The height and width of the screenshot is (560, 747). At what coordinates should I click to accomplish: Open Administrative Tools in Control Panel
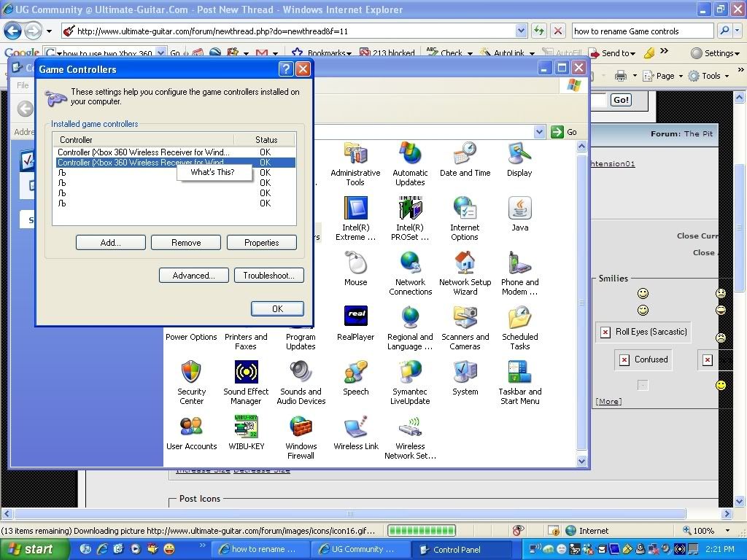coord(355,163)
